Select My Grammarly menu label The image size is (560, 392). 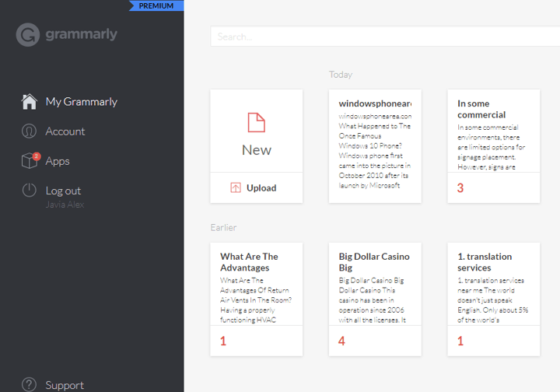[x=82, y=102]
